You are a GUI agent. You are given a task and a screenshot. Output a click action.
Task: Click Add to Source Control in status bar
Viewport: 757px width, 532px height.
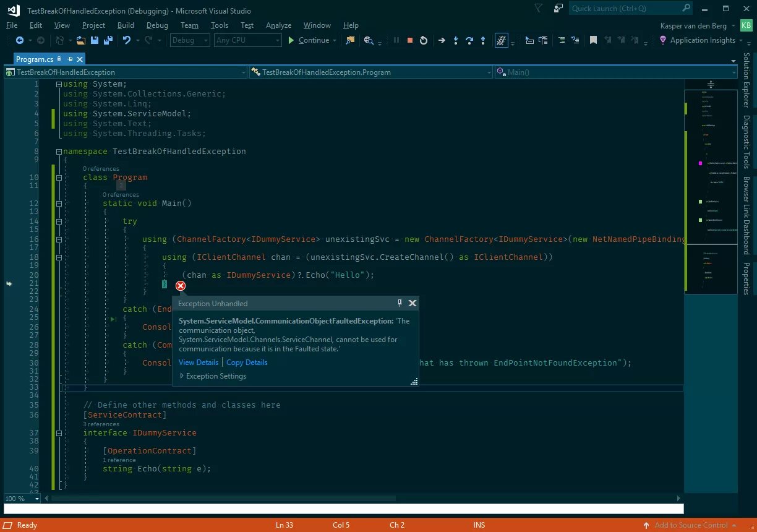[691, 525]
